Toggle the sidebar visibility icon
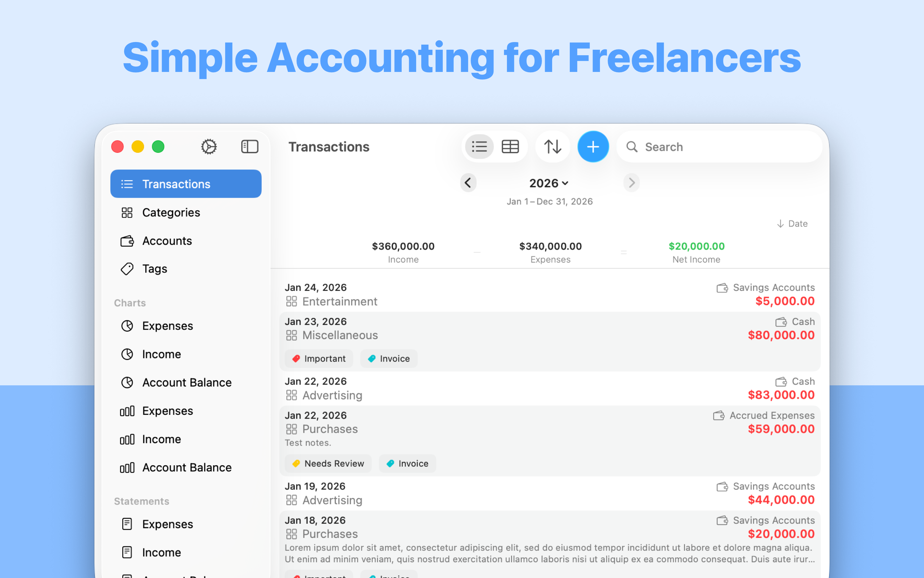 pos(250,147)
